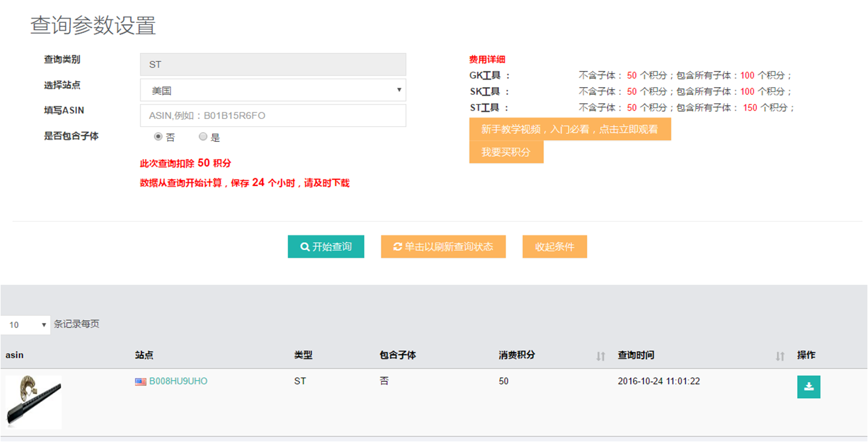868x442 pixels.
Task: Click the 我要买积分 button
Action: tap(506, 153)
